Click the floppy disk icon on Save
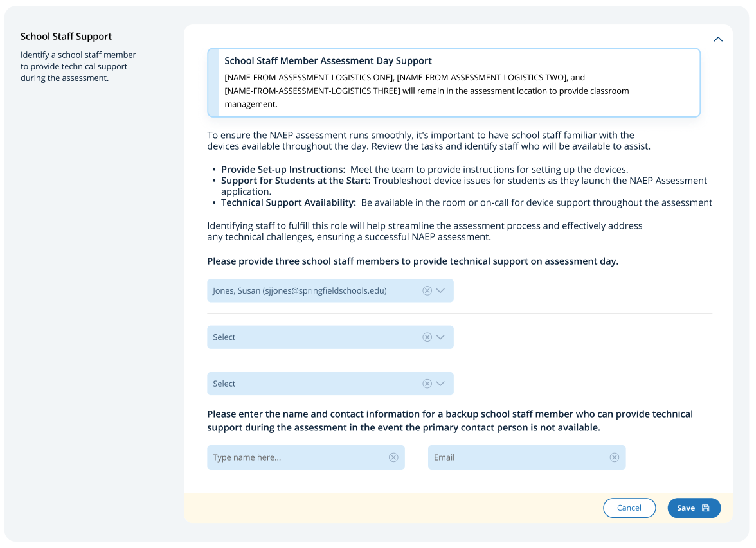This screenshot has width=756, height=548. point(705,508)
